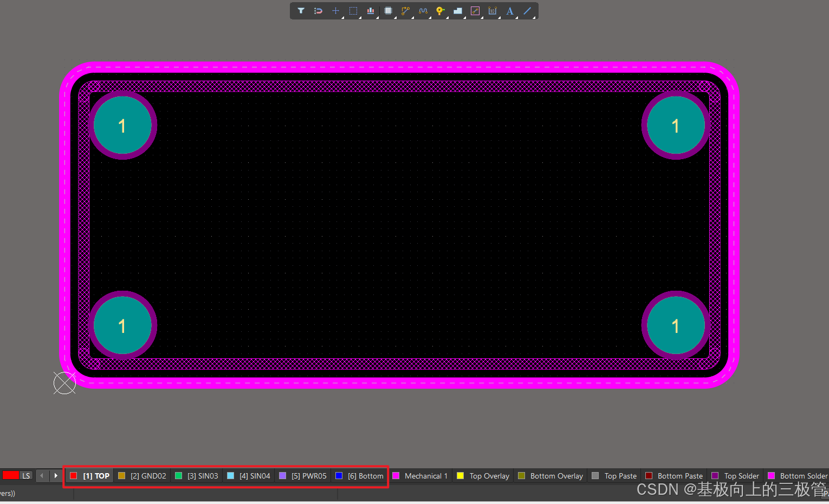Switch to the [1] TOP layer tab
Screen dimensions: 829x504
point(89,476)
